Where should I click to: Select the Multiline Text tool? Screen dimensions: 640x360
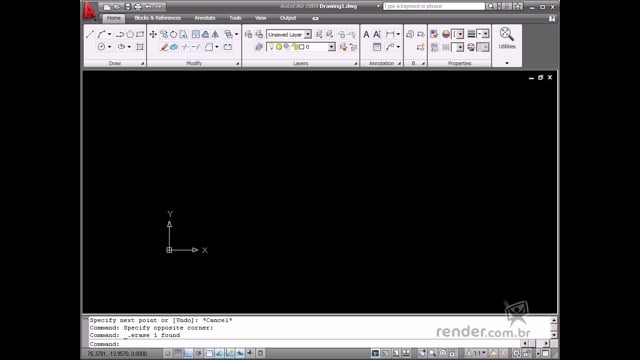pos(366,34)
